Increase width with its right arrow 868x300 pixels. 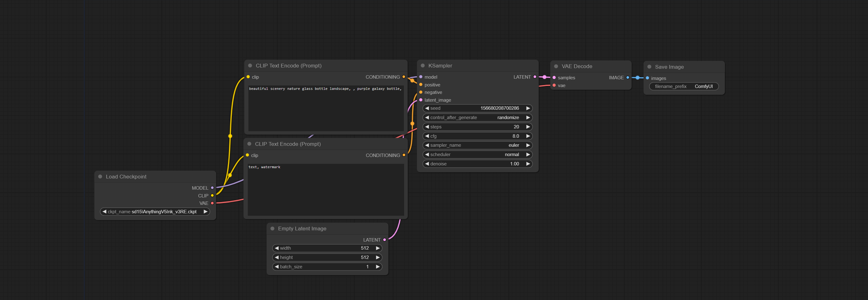coord(378,248)
